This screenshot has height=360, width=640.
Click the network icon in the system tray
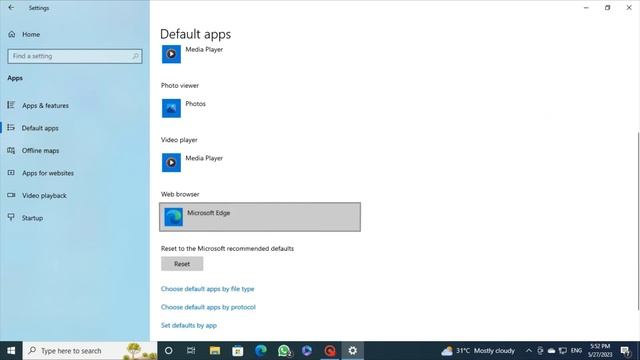tap(563, 351)
